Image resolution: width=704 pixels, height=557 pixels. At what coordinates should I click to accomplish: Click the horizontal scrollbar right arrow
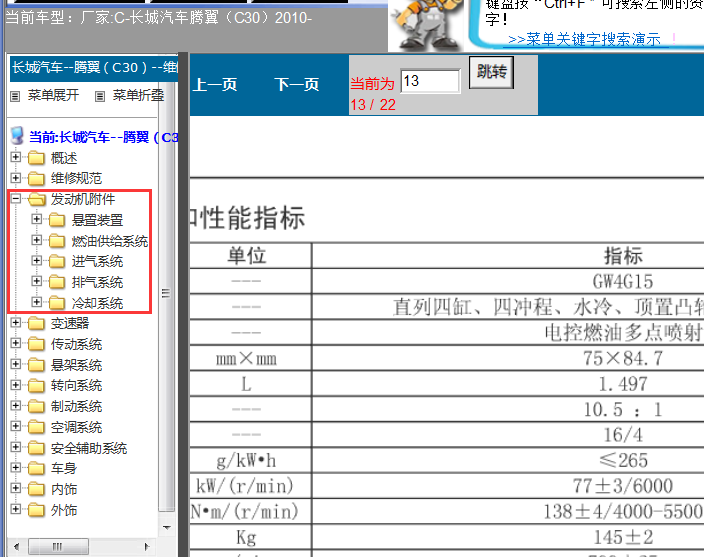click(x=146, y=547)
